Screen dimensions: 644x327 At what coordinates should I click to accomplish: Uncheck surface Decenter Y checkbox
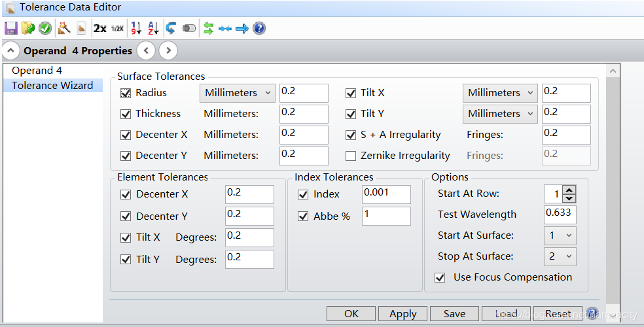(126, 156)
